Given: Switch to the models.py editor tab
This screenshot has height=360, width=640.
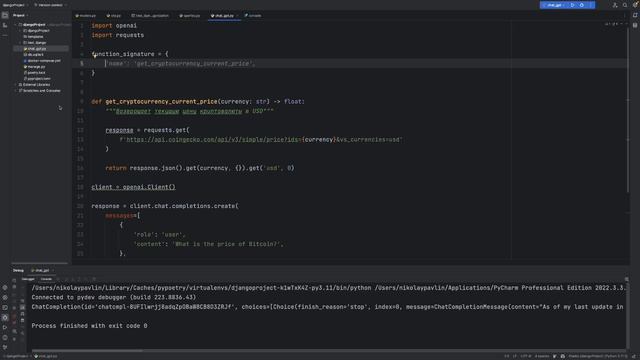Looking at the screenshot, I should click(x=86, y=16).
